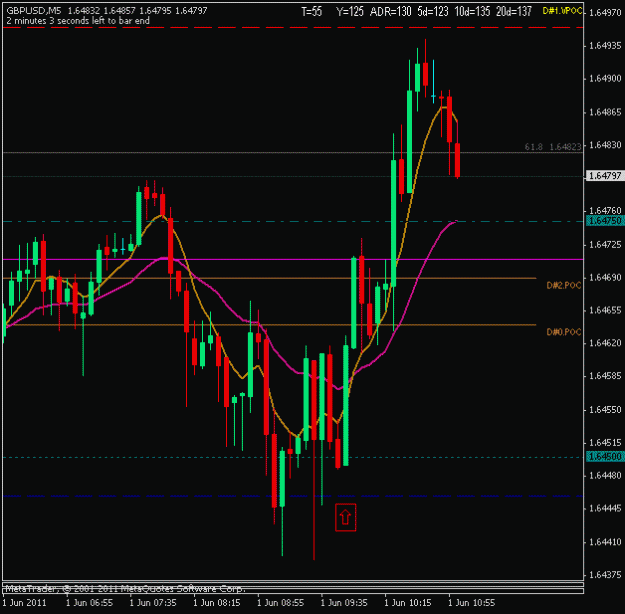Select the 61.8 1.64823 Fibonacci label

click(553, 147)
